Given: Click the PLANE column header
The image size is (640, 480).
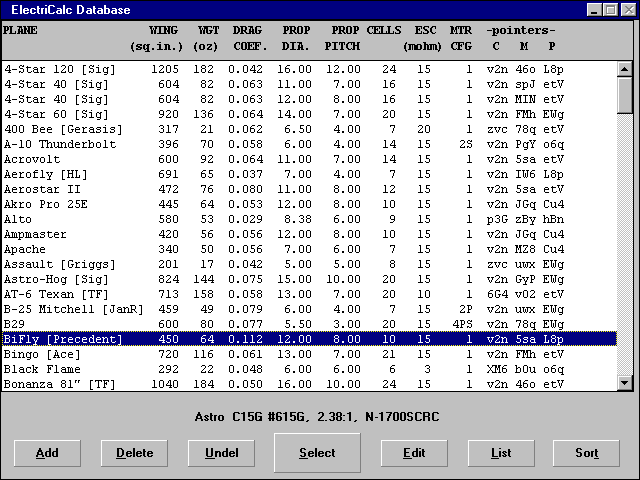Looking at the screenshot, I should tap(20, 30).
